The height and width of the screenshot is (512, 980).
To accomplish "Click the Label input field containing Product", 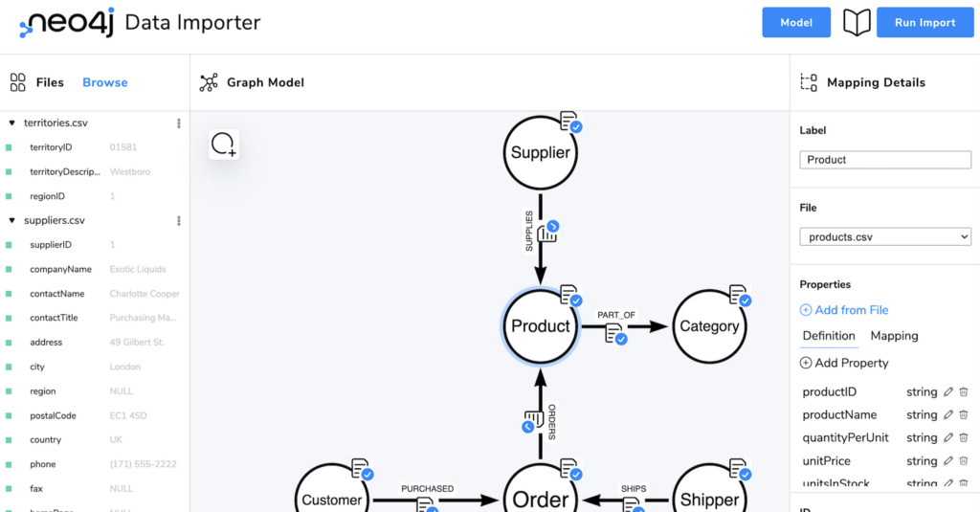I will (x=885, y=160).
